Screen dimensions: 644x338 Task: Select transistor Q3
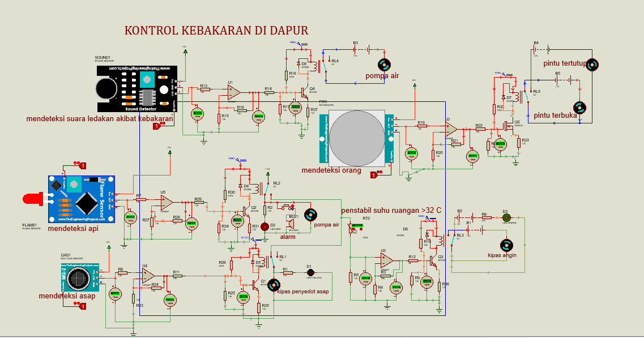(434, 261)
